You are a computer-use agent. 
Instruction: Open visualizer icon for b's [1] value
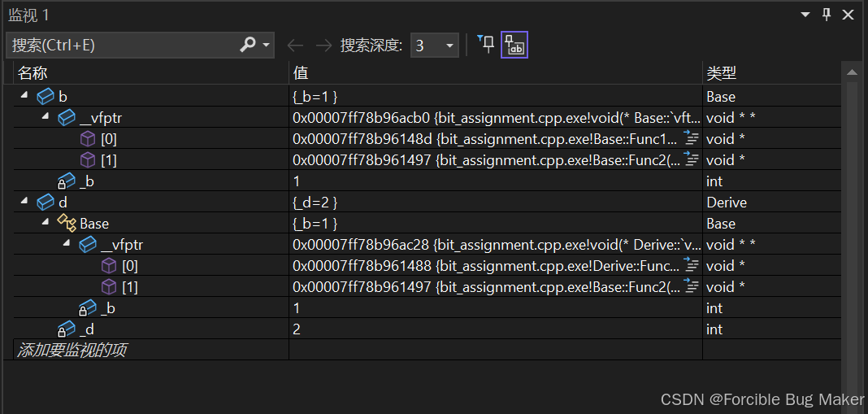692,159
